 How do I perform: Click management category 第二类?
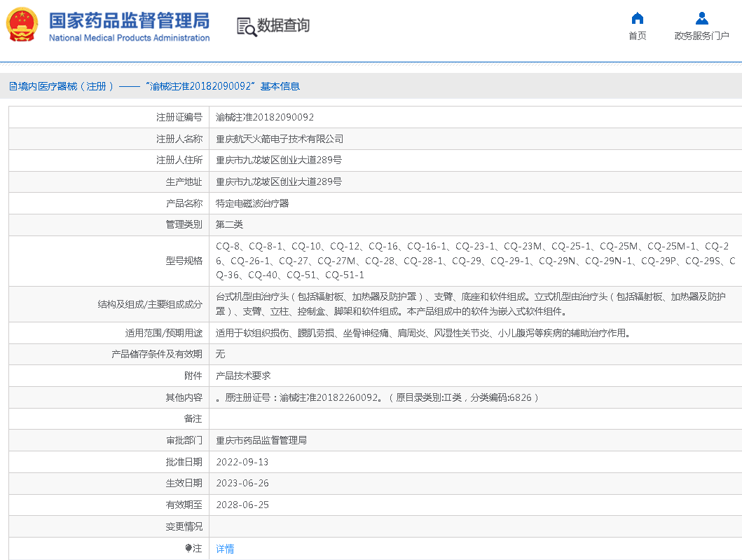point(229,225)
